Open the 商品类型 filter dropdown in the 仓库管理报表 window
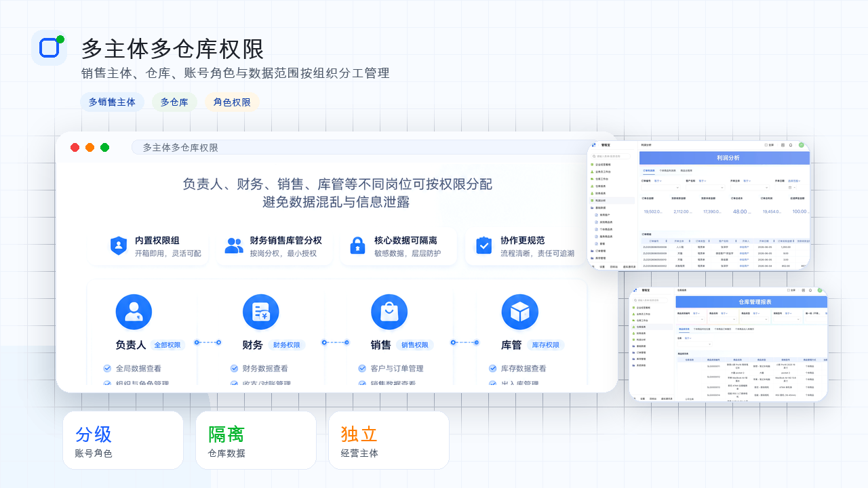This screenshot has width=868, height=488. 755,319
